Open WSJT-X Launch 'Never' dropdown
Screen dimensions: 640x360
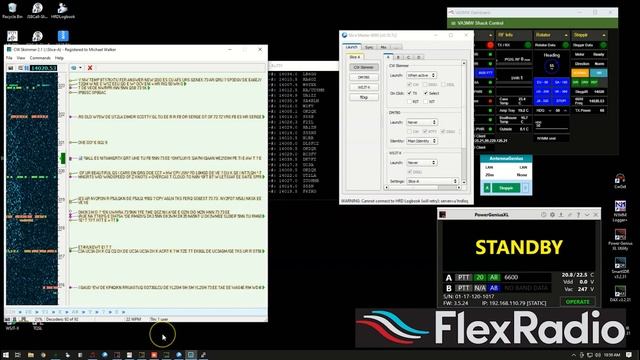click(422, 162)
